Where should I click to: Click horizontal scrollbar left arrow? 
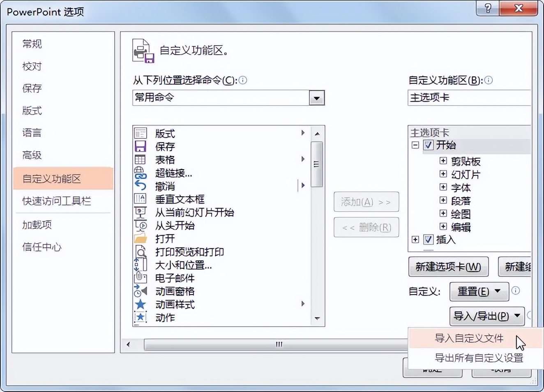click(128, 344)
